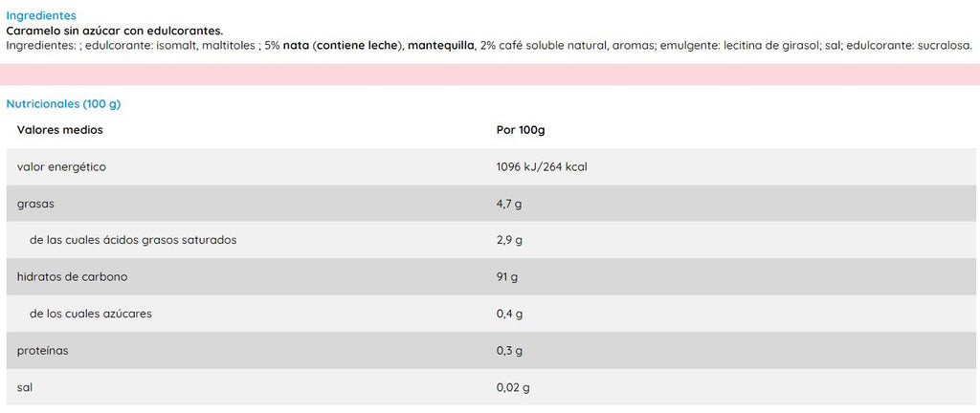Click the 4,7 g fat value
The width and height of the screenshot is (980, 413).
tap(509, 204)
